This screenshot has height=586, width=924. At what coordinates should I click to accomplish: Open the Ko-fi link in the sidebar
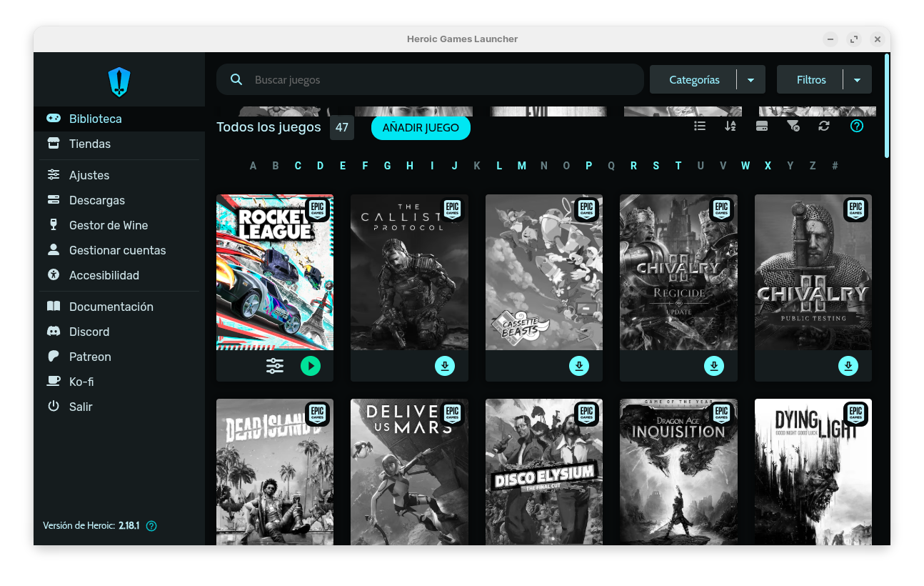point(119,382)
